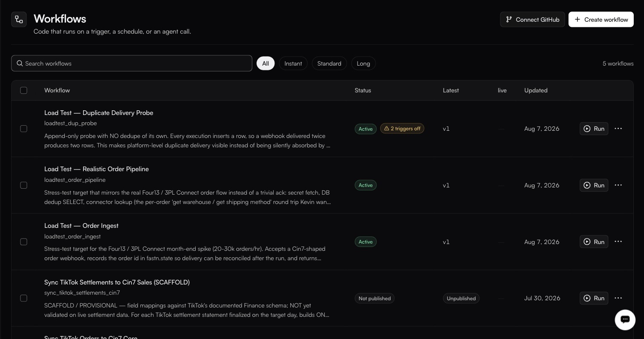644x339 pixels.
Task: Run the Load Test Realistic Order Pipeline workflow
Action: [594, 185]
